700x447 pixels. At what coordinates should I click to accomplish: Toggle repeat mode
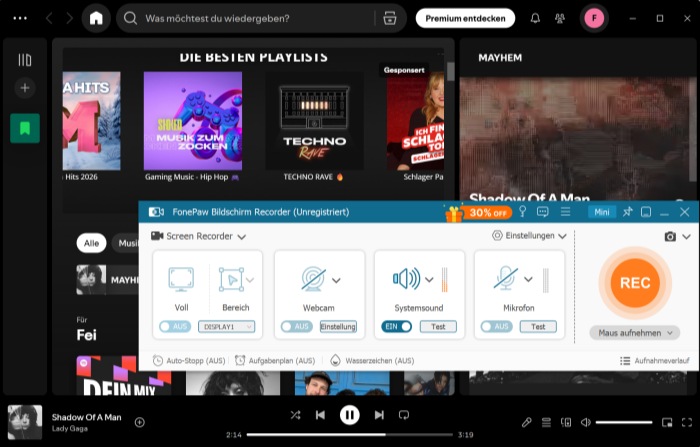tap(404, 415)
